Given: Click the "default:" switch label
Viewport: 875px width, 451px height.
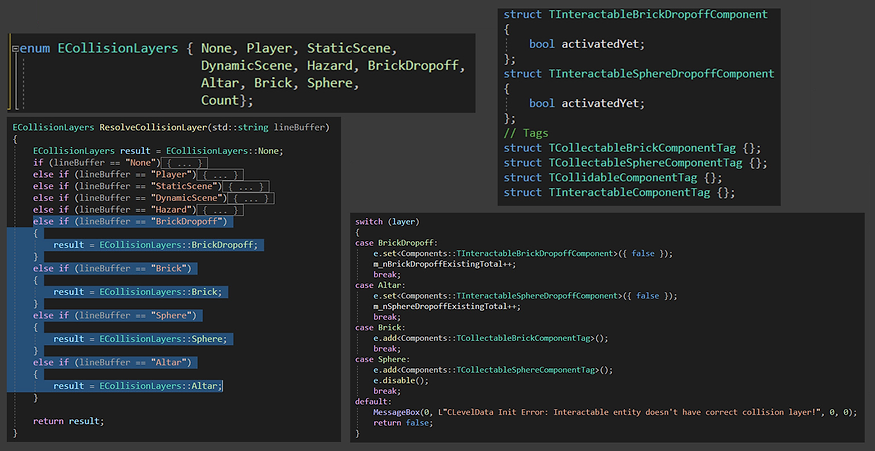Looking at the screenshot, I should (x=373, y=402).
